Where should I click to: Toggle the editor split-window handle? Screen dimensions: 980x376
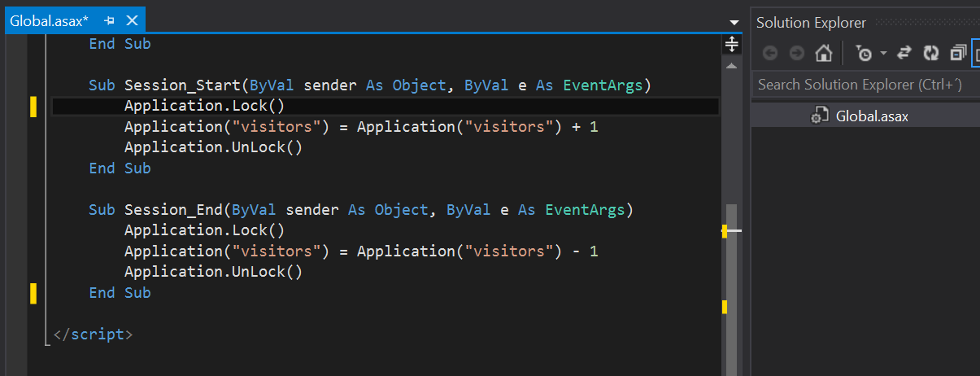point(732,44)
